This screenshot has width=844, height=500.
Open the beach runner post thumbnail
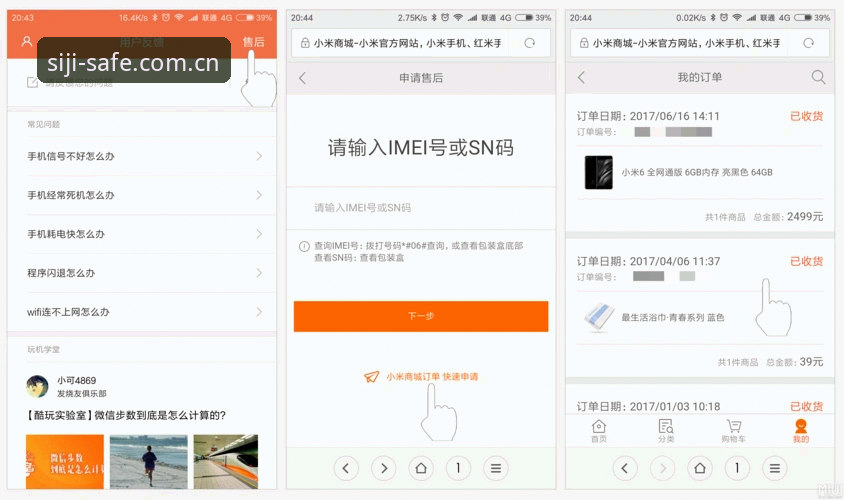click(x=149, y=462)
